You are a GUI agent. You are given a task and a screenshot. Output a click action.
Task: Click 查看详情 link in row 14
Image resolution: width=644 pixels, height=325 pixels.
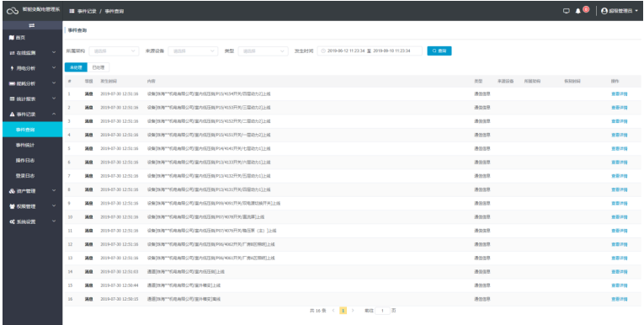point(620,272)
